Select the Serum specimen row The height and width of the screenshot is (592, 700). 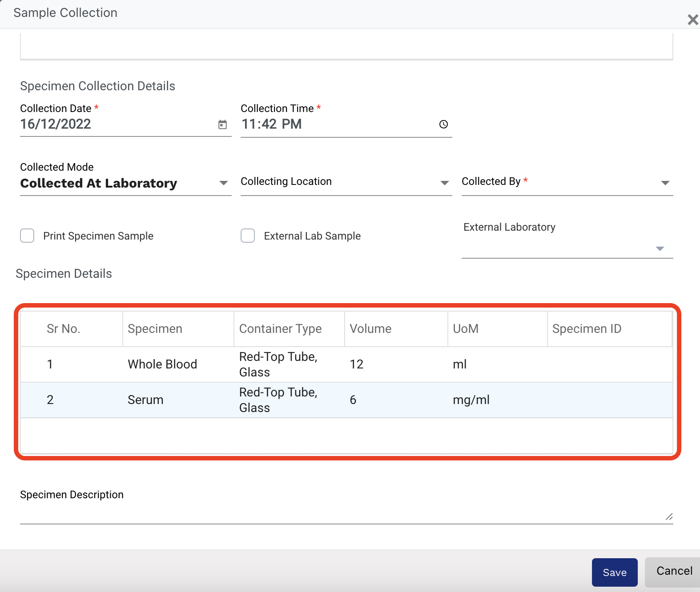pyautogui.click(x=145, y=400)
